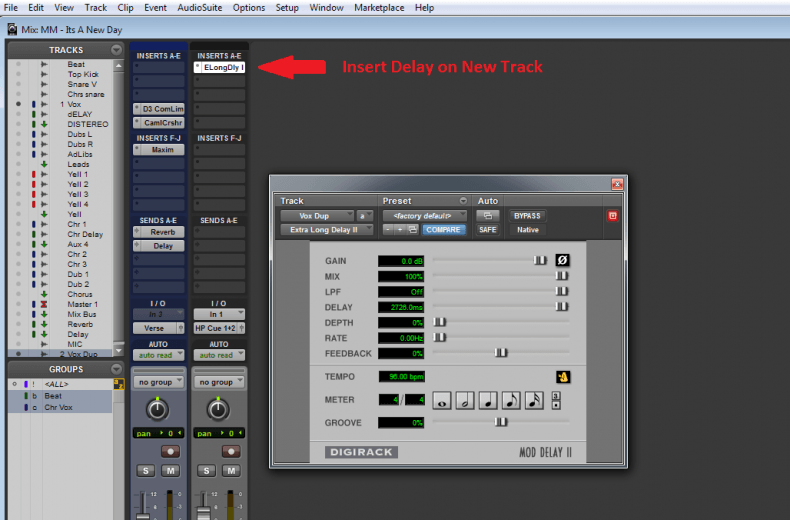Viewport: 790px width, 520px height.
Task: Click the output window icon beside Verse
Action: [x=180, y=328]
